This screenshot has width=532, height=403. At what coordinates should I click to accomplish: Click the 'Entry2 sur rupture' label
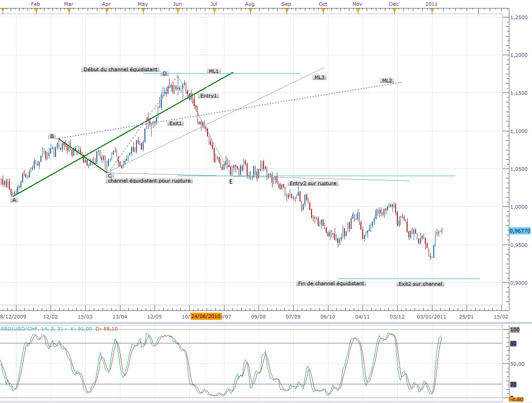[x=313, y=183]
